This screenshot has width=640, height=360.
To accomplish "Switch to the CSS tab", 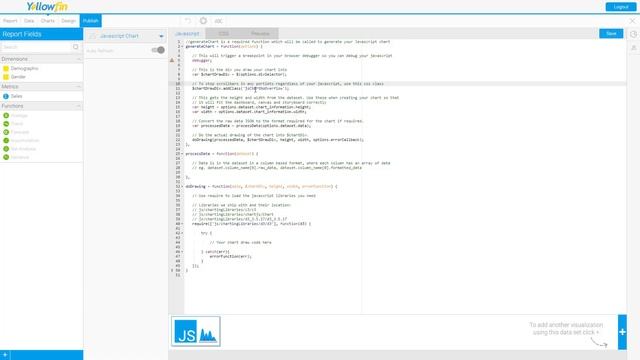I will pos(224,33).
